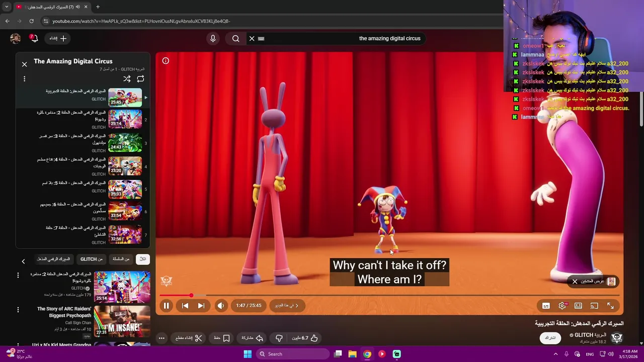This screenshot has width=644, height=362.
Task: Skip to next video in playlist
Action: (x=201, y=306)
